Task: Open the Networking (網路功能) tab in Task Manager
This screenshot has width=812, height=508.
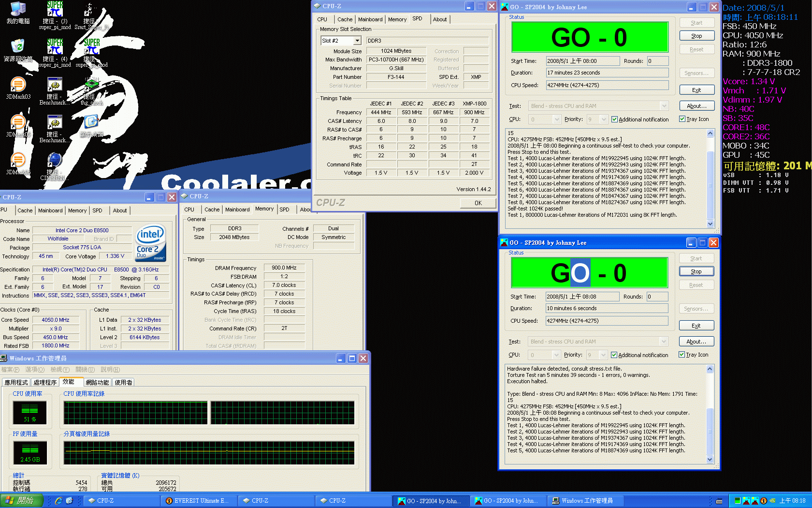Action: coord(97,382)
